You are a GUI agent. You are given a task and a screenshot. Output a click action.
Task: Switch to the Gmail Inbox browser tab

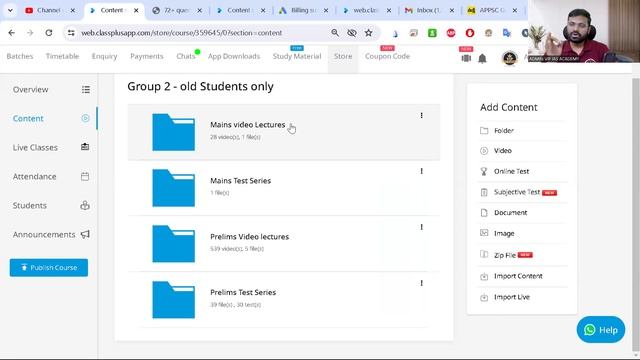point(429,11)
